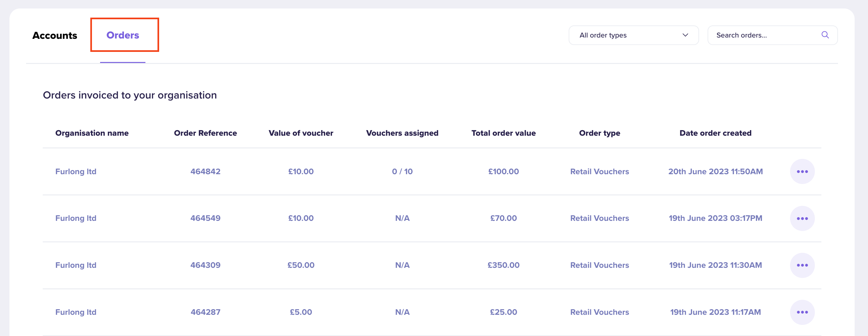Click the Order type column header
Image resolution: width=868 pixels, height=336 pixels.
coord(599,133)
